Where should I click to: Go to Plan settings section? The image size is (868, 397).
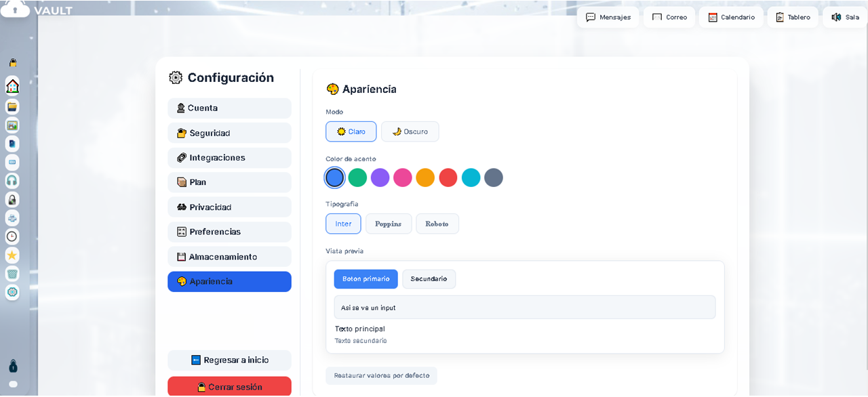click(229, 182)
